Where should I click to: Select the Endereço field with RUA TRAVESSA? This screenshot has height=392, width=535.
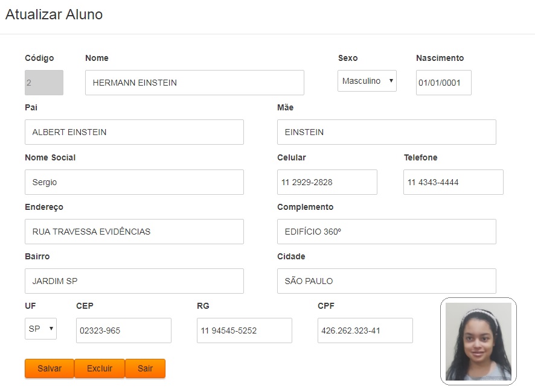134,232
